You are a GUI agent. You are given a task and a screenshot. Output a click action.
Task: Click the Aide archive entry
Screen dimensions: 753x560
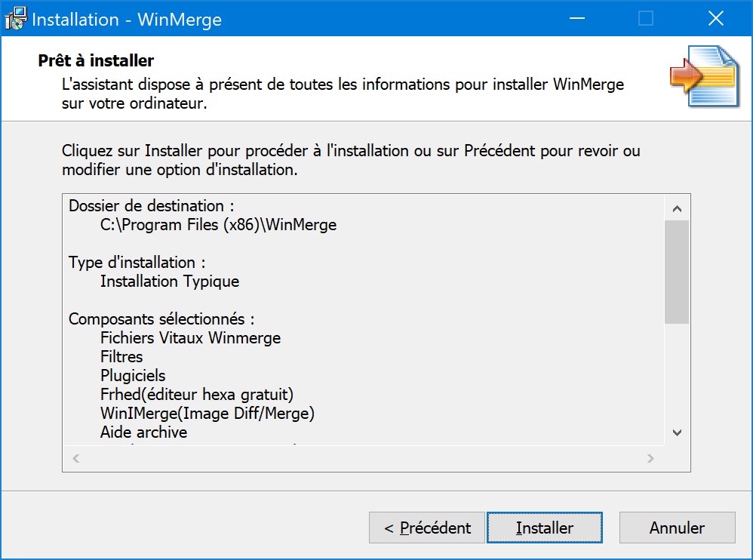coord(143,432)
